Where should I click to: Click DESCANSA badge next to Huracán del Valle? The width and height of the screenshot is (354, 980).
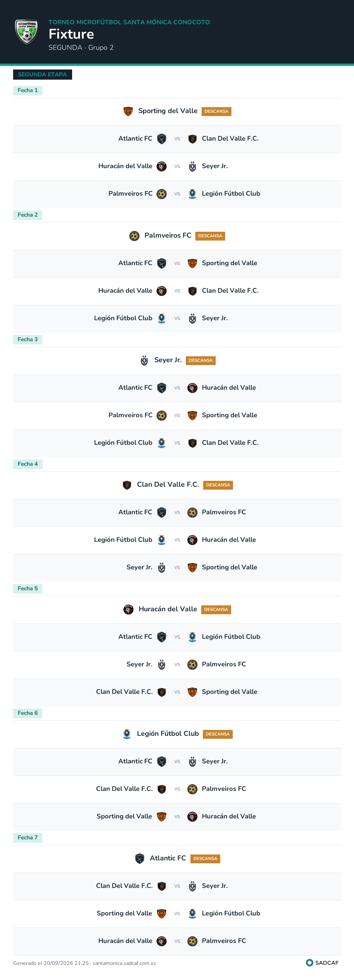pyautogui.click(x=216, y=609)
